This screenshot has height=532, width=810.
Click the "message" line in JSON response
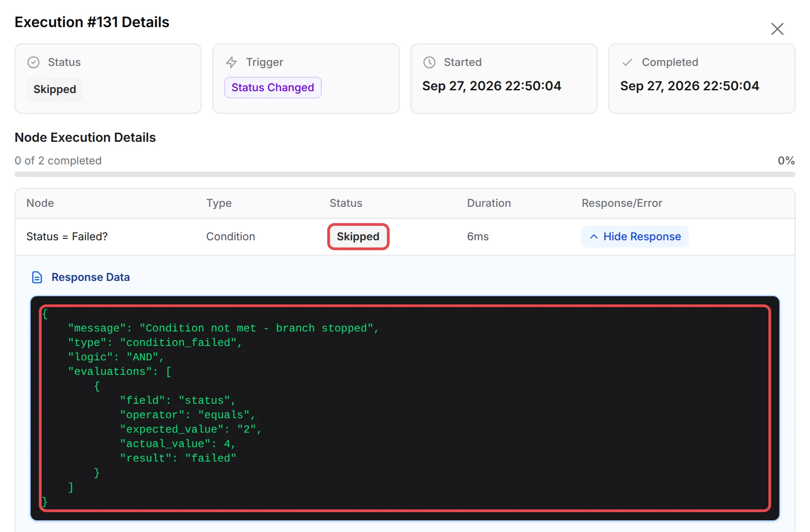click(x=223, y=328)
